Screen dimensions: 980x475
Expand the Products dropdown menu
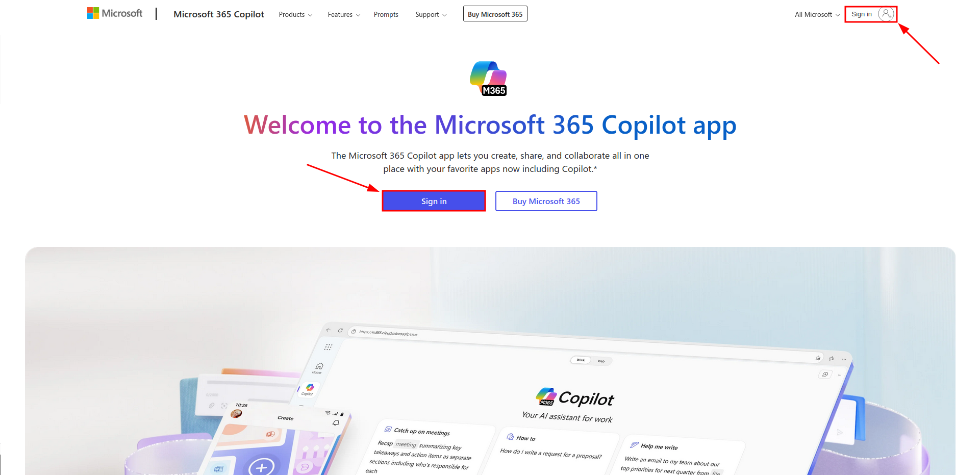coord(295,14)
